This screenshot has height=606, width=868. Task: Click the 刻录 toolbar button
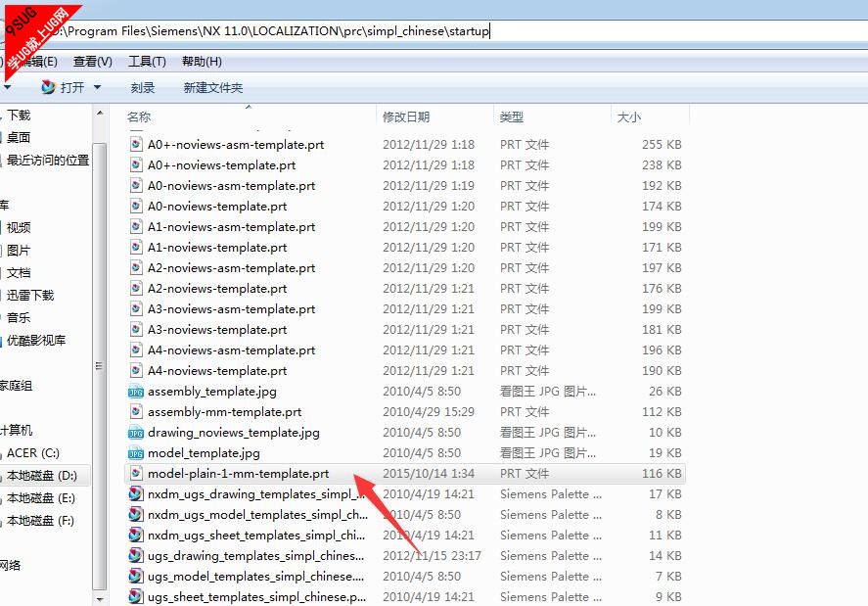(143, 87)
